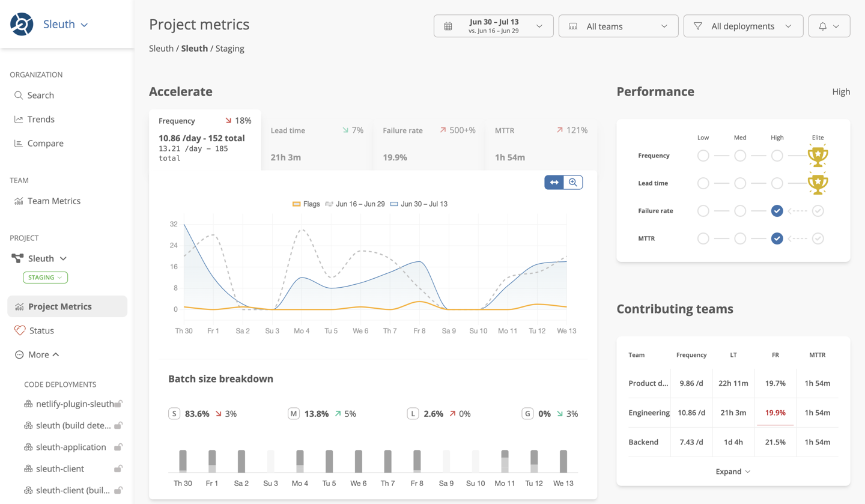
Task: Click the Status heart icon
Action: (20, 330)
